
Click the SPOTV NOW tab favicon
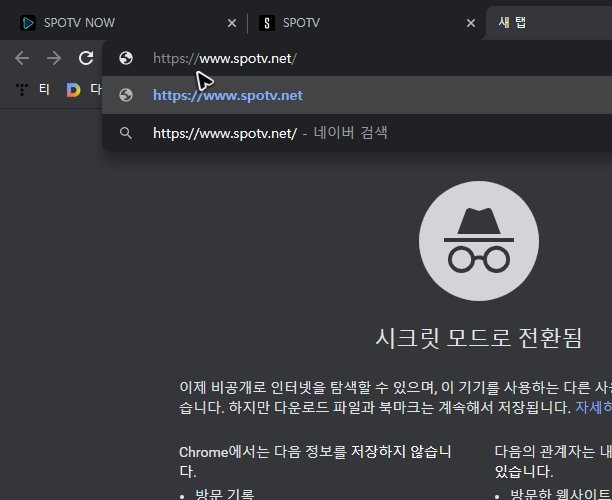coord(28,23)
